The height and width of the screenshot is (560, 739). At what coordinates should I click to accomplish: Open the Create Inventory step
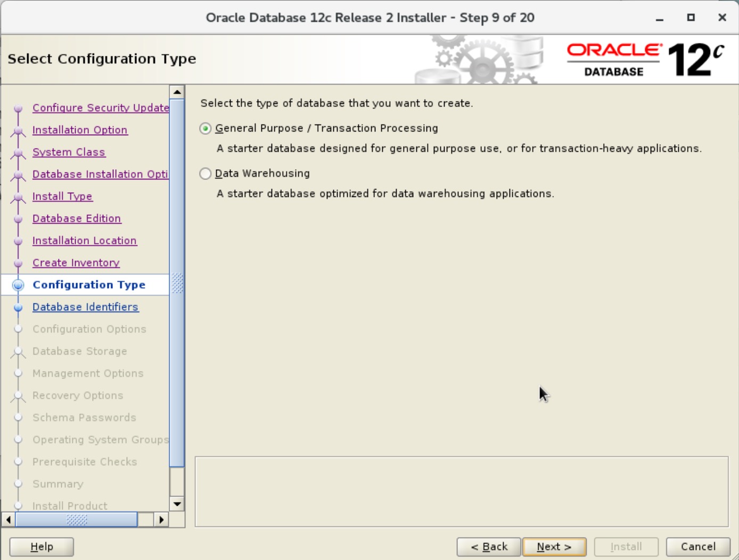[76, 263]
